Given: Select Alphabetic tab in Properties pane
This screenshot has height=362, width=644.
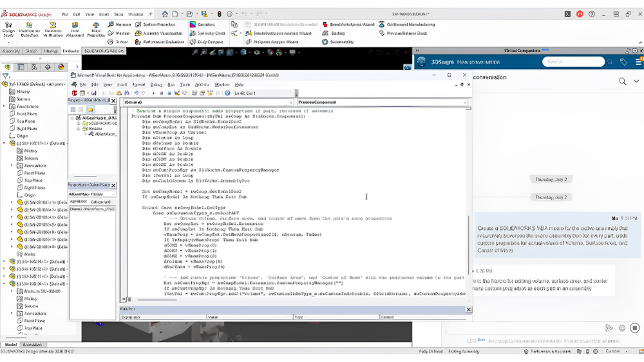Looking at the screenshot, I should 78,202.
